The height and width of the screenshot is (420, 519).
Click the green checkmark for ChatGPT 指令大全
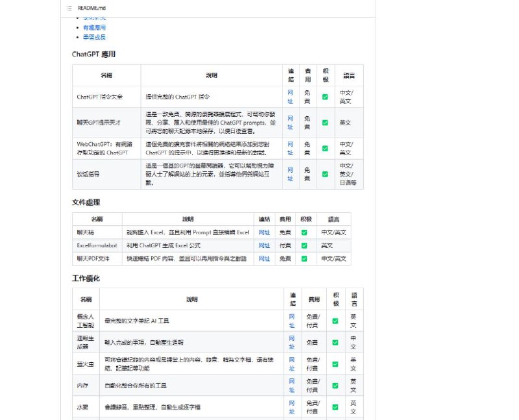(325, 97)
